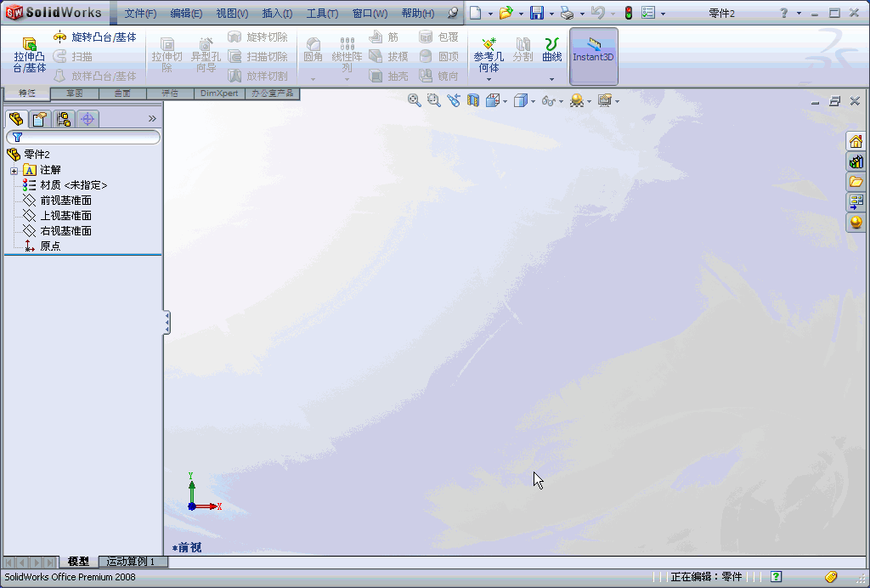Open Reference Geometry (参考几何体)
870x588 pixels.
click(x=489, y=55)
